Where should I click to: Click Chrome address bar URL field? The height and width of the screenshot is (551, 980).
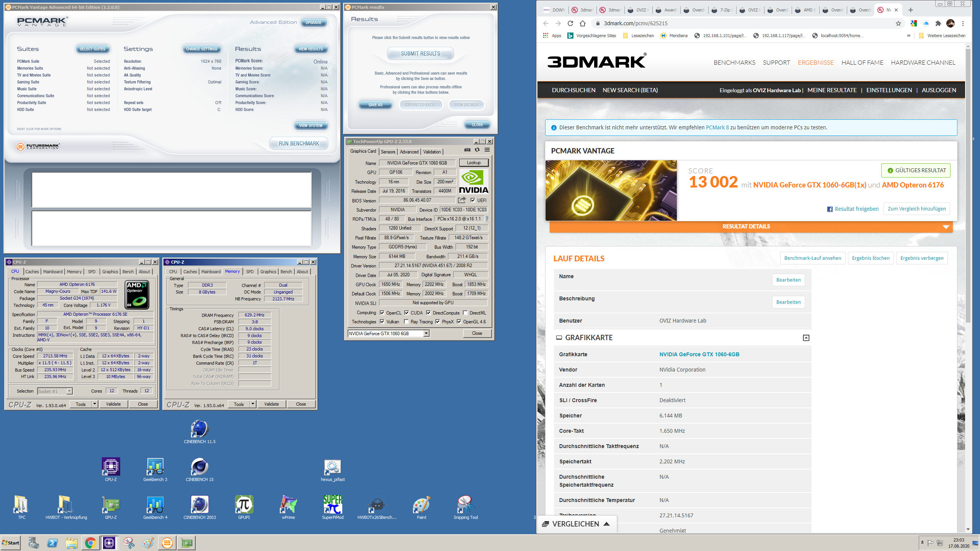pos(746,23)
